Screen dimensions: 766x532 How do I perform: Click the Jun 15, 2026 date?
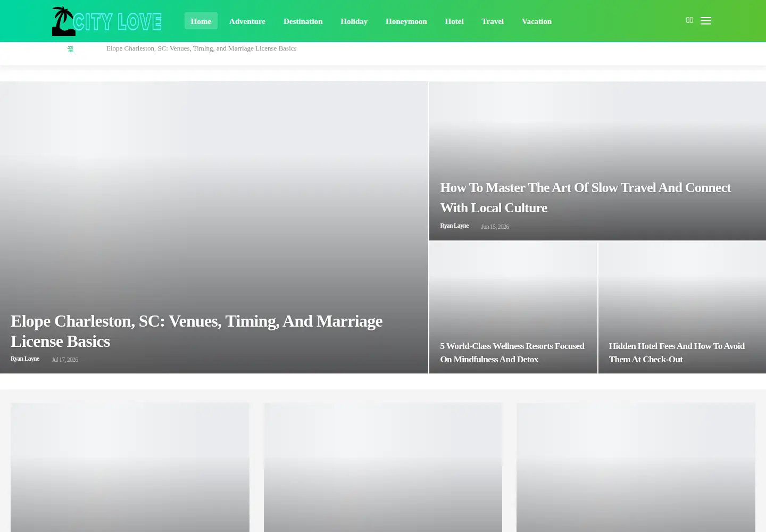[x=495, y=227]
